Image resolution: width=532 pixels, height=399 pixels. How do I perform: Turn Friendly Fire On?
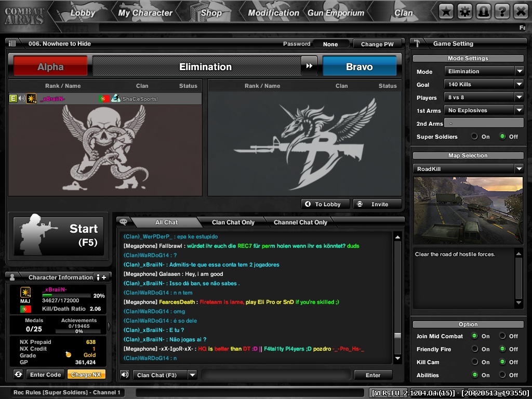tap(474, 349)
